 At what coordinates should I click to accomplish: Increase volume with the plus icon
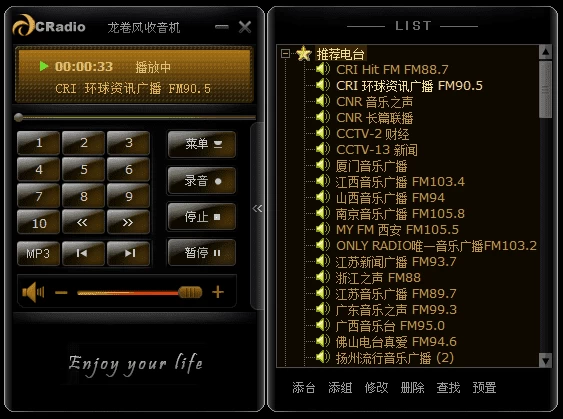click(x=218, y=292)
